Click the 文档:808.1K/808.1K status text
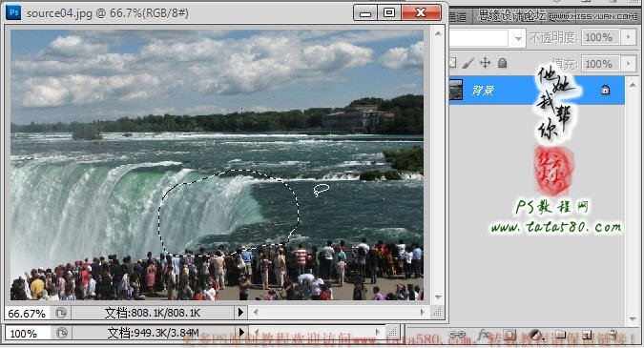Image resolution: width=644 pixels, height=348 pixels. tap(152, 313)
